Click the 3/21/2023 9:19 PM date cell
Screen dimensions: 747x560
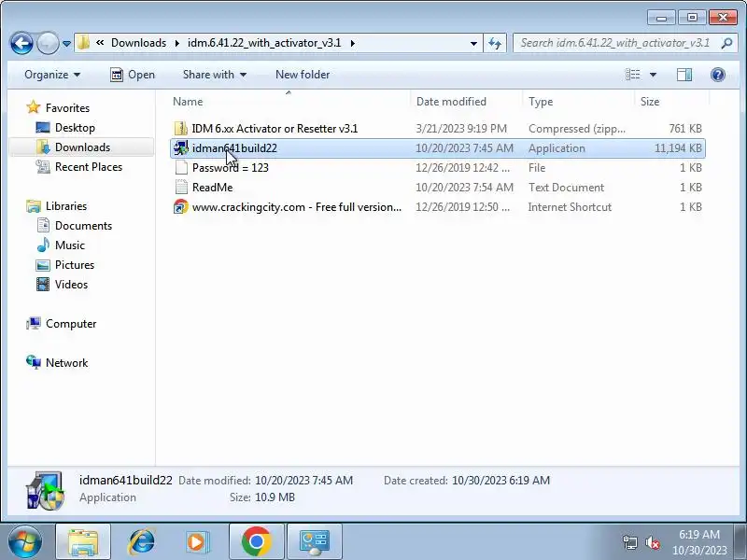point(461,129)
